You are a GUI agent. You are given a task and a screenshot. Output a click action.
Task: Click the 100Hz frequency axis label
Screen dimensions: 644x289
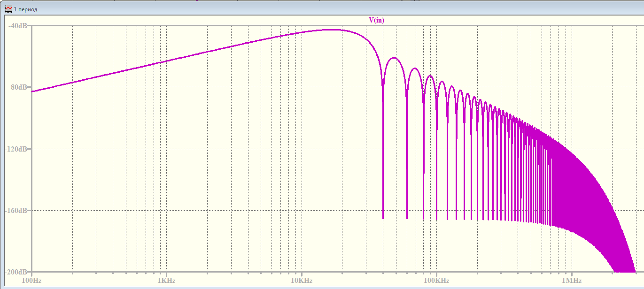pos(31,281)
